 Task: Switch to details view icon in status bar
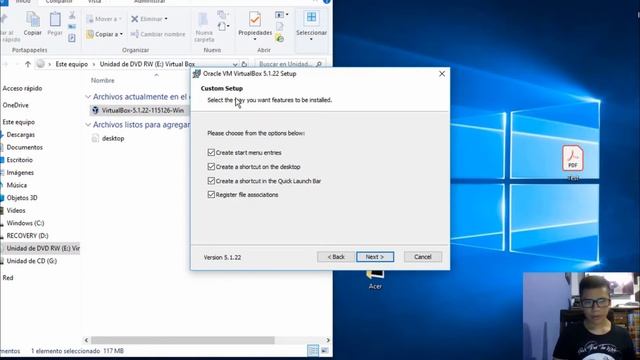click(313, 351)
